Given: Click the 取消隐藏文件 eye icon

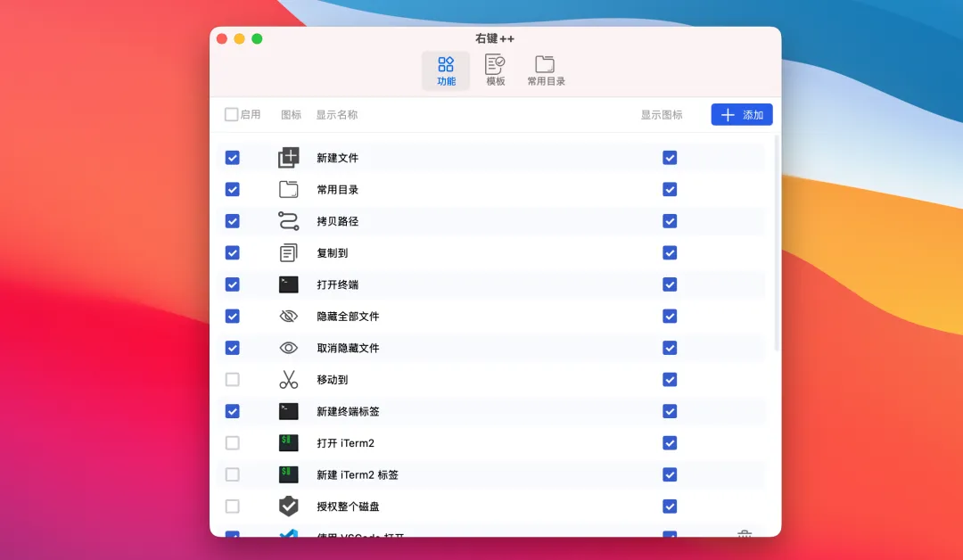Looking at the screenshot, I should 289,348.
